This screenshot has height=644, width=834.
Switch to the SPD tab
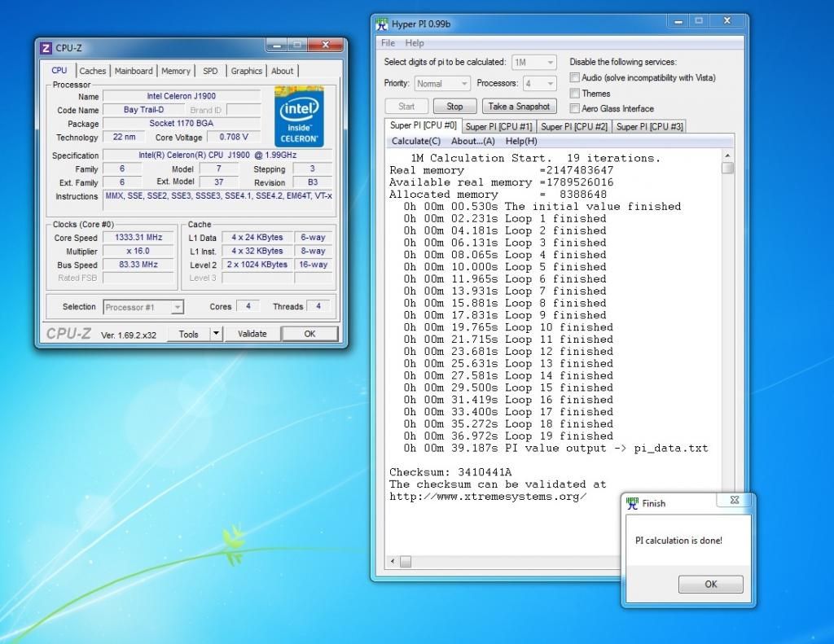[x=210, y=71]
